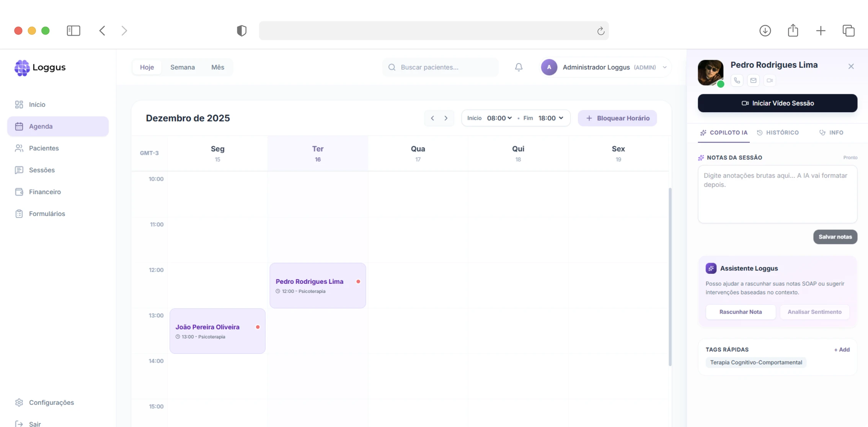Image resolution: width=868 pixels, height=427 pixels.
Task: Select Semana calendar view
Action: pyautogui.click(x=182, y=67)
